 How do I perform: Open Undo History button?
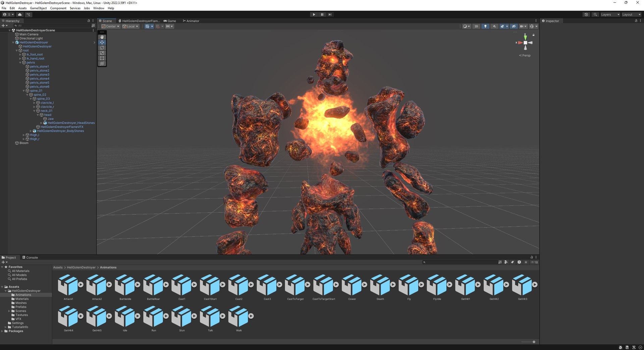[x=586, y=14]
